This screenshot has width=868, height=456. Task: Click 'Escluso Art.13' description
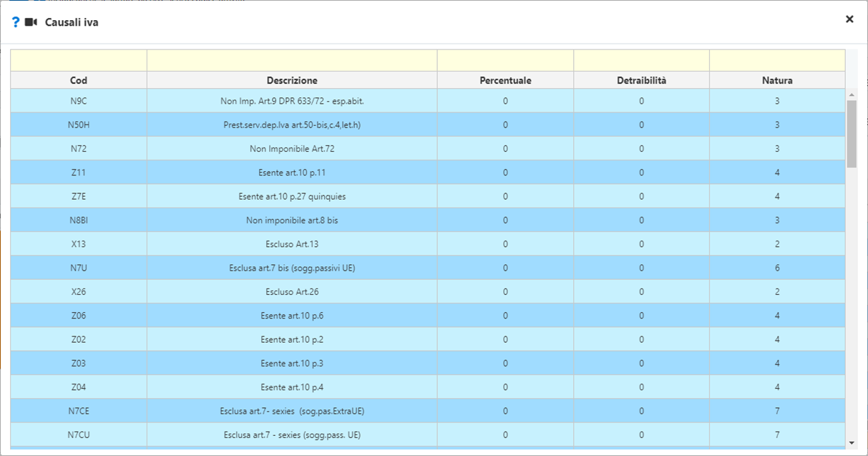click(292, 244)
